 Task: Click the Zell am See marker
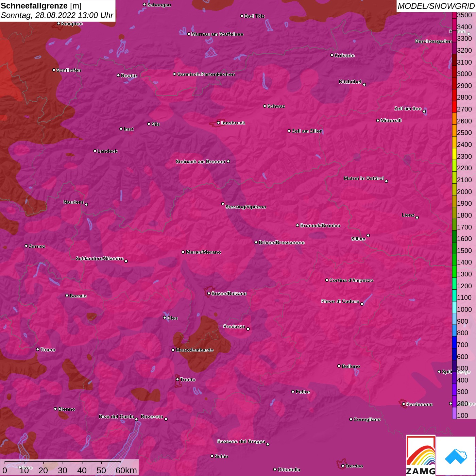coord(424,112)
